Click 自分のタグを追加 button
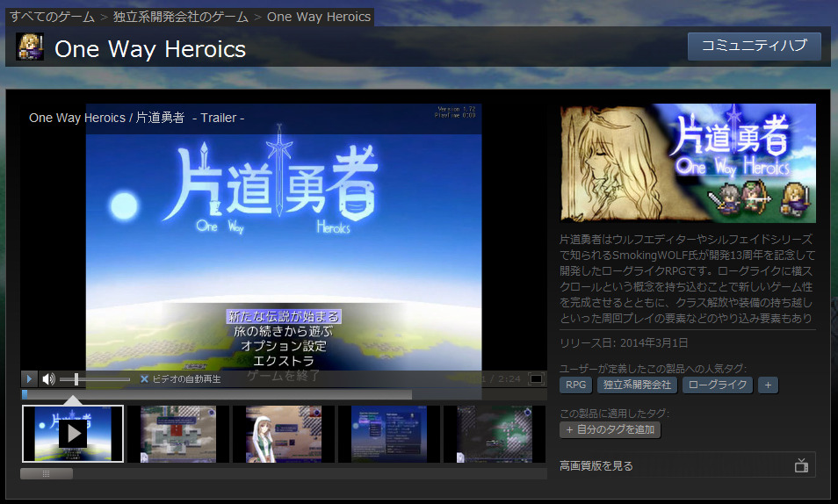 click(x=610, y=429)
